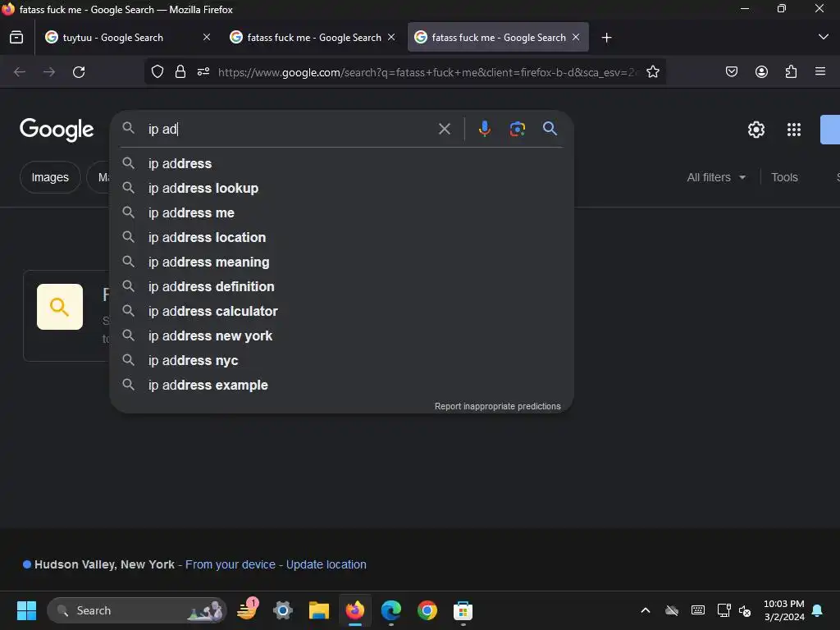Switch to tuytuu Google Search tab
Screen dimensions: 840x630
126,38
